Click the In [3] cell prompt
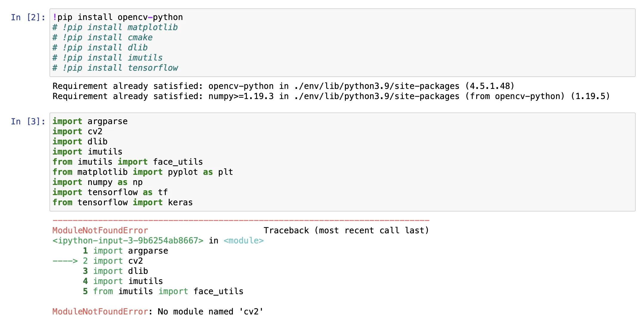Viewport: 644px width, 321px height. 28,121
